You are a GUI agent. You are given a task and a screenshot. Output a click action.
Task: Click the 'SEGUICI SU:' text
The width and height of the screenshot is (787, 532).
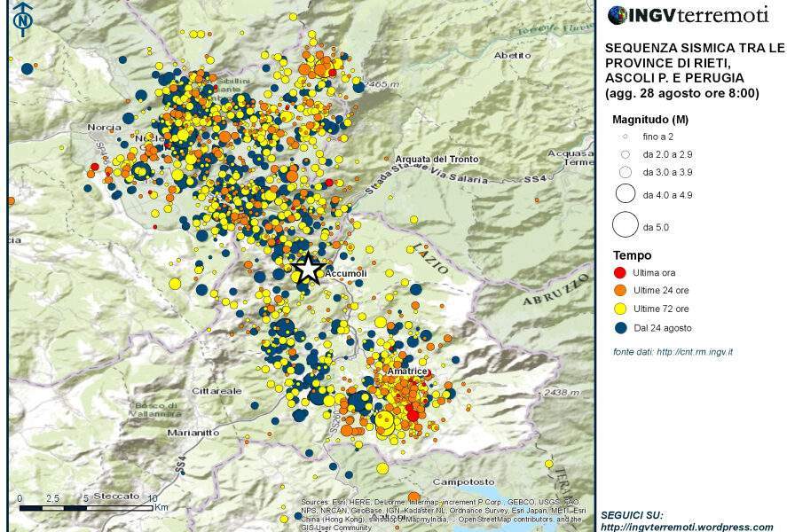(x=632, y=515)
